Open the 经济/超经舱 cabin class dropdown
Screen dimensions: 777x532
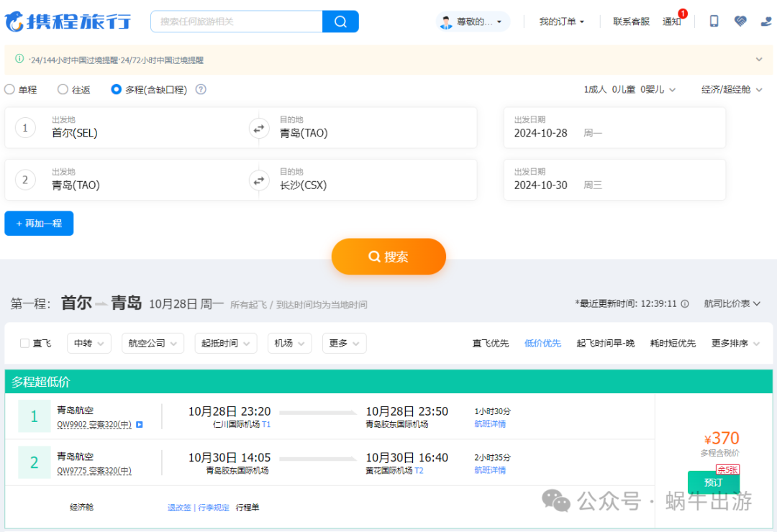(732, 90)
